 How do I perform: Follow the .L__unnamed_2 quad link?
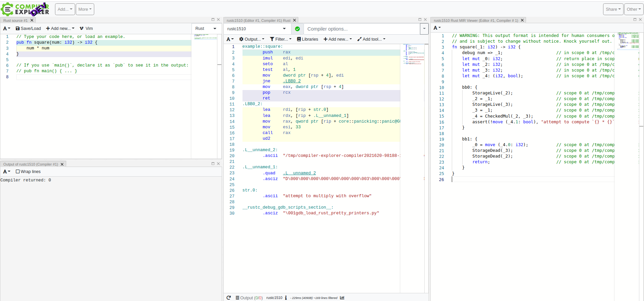[300, 173]
